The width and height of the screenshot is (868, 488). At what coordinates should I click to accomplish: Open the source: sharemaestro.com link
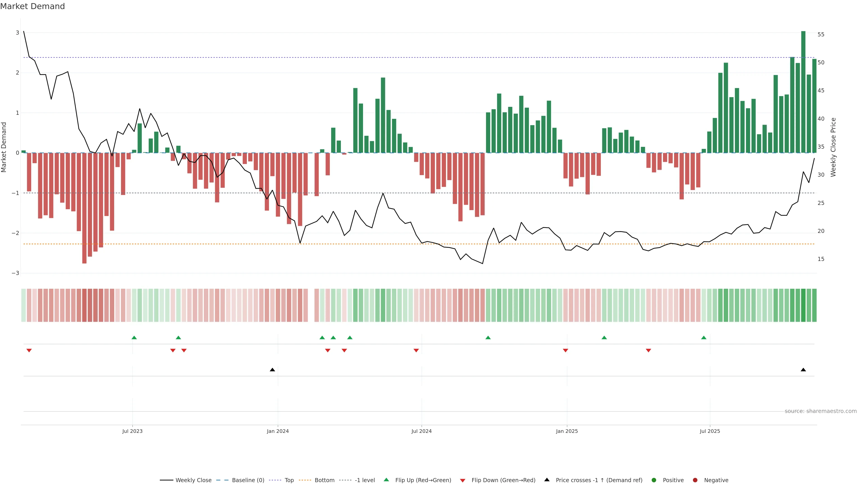tap(821, 411)
